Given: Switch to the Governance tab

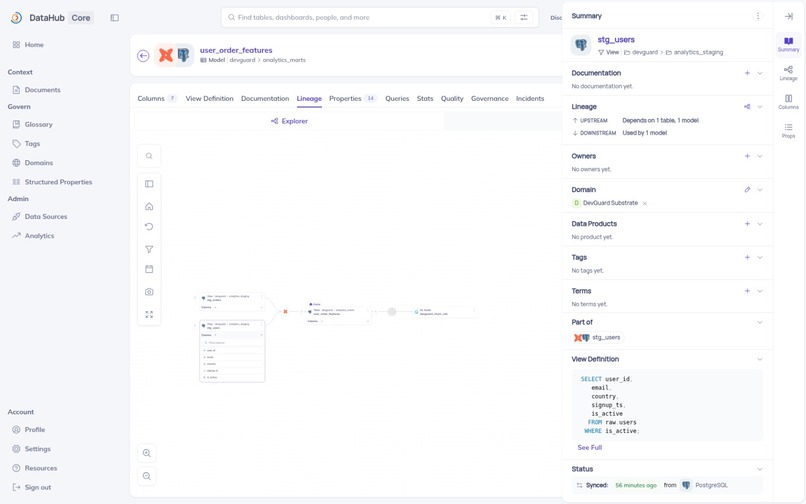Looking at the screenshot, I should 489,98.
